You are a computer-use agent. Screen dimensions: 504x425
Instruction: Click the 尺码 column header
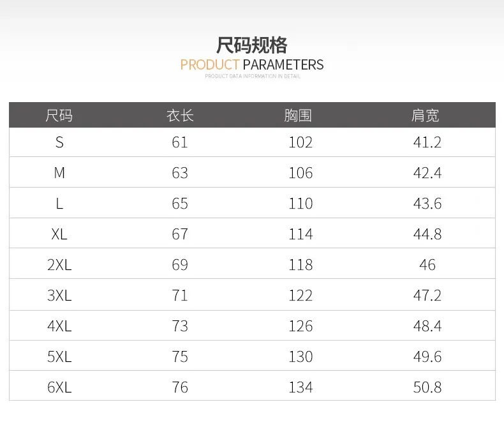point(59,116)
